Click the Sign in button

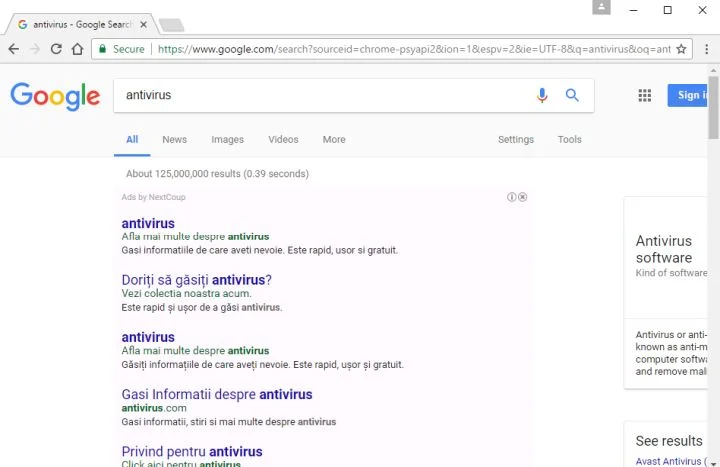(x=687, y=95)
